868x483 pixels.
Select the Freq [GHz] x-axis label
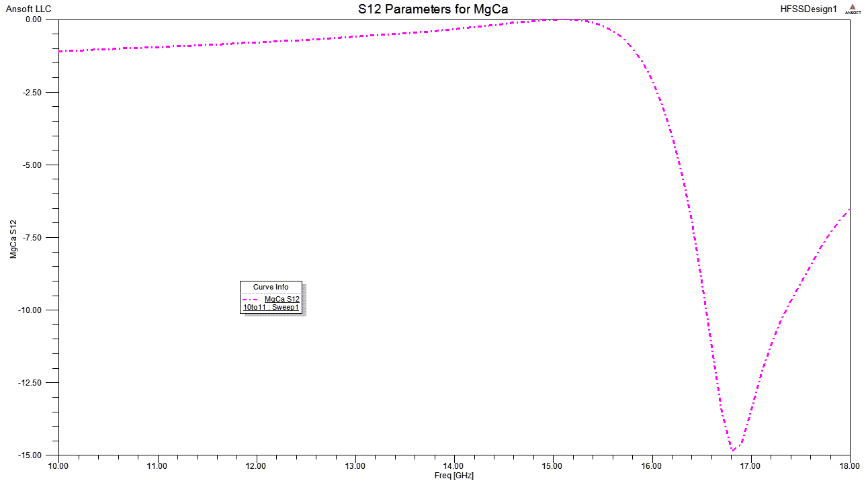click(x=453, y=476)
